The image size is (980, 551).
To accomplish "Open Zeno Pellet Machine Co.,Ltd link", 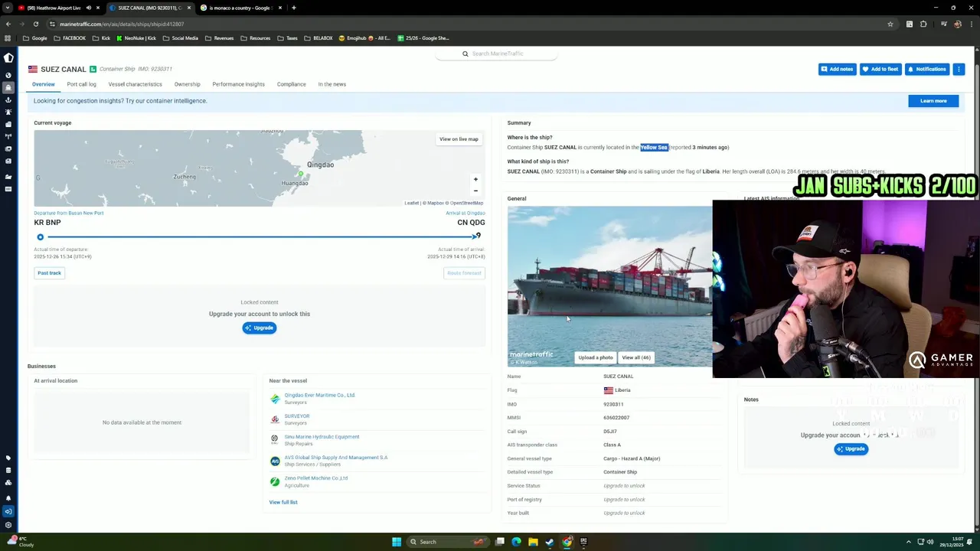I will (315, 478).
